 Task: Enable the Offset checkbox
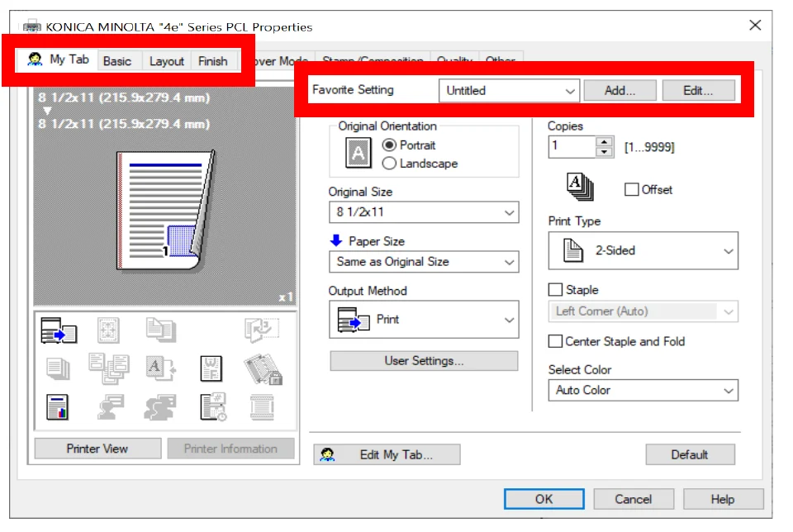click(x=631, y=190)
